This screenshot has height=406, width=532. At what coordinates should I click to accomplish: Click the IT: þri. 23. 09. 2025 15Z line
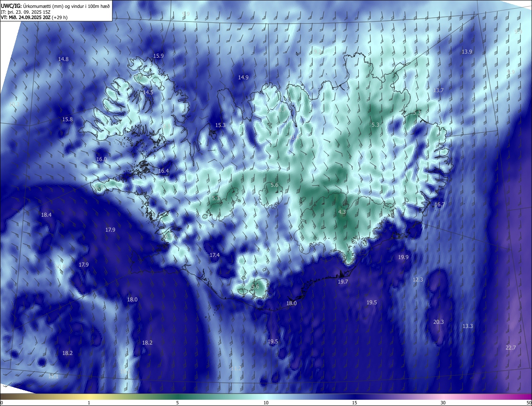tap(26, 12)
